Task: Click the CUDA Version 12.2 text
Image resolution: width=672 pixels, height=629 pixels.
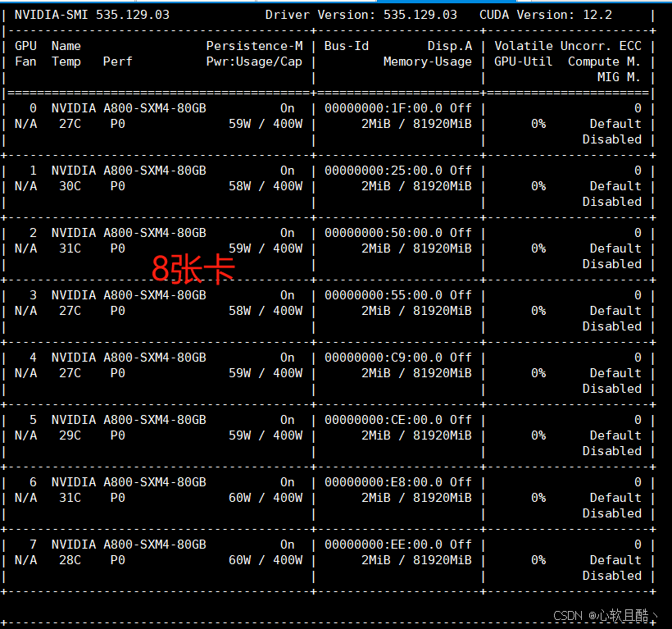Action: pos(546,15)
